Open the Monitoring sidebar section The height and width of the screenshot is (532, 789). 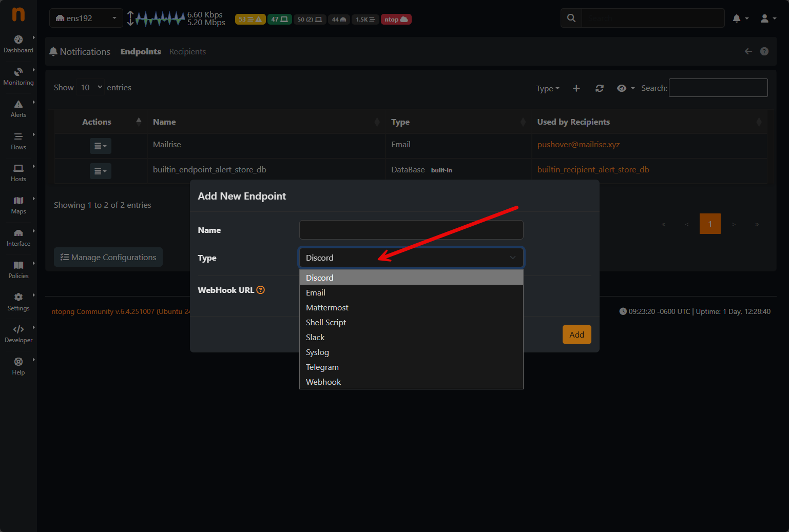click(x=18, y=76)
